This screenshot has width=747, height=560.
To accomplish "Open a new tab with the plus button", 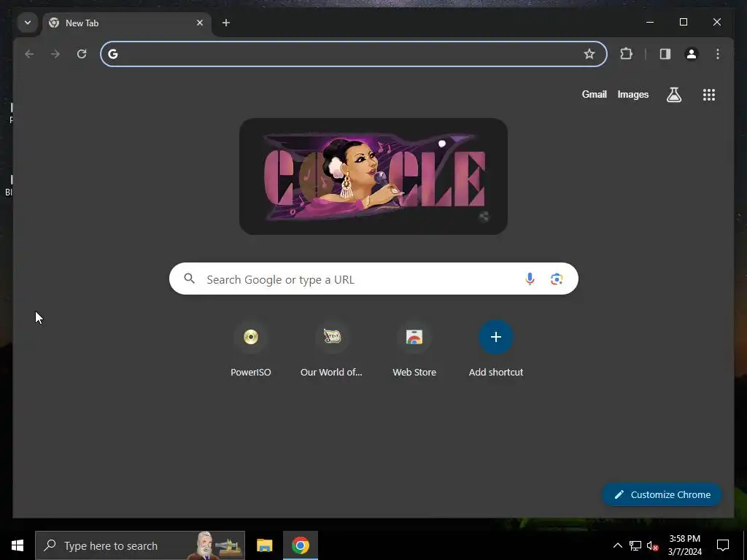I will point(226,23).
